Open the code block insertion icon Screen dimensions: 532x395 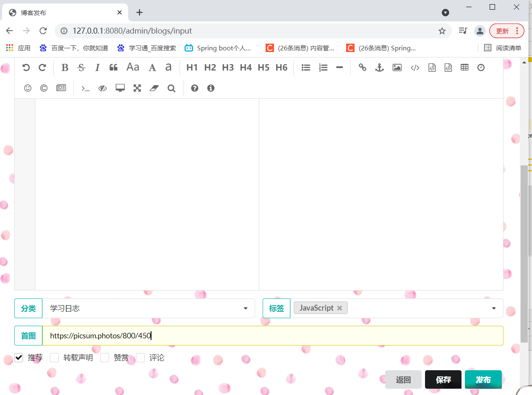pos(432,67)
